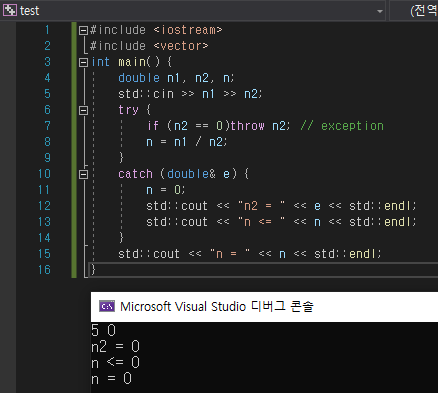Click the '// exception' comment
The height and width of the screenshot is (393, 438).
point(342,126)
